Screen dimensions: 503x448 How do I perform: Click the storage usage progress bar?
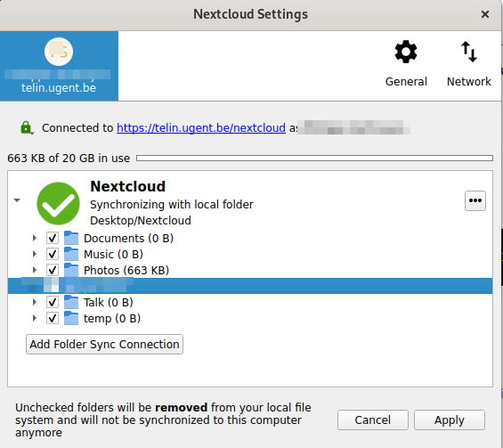click(x=314, y=159)
